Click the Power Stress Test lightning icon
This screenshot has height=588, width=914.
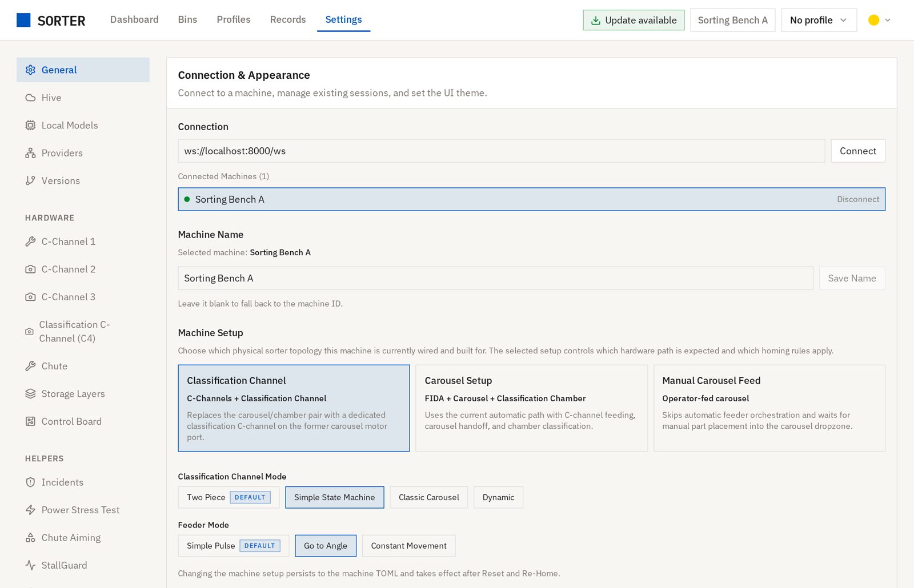30,510
